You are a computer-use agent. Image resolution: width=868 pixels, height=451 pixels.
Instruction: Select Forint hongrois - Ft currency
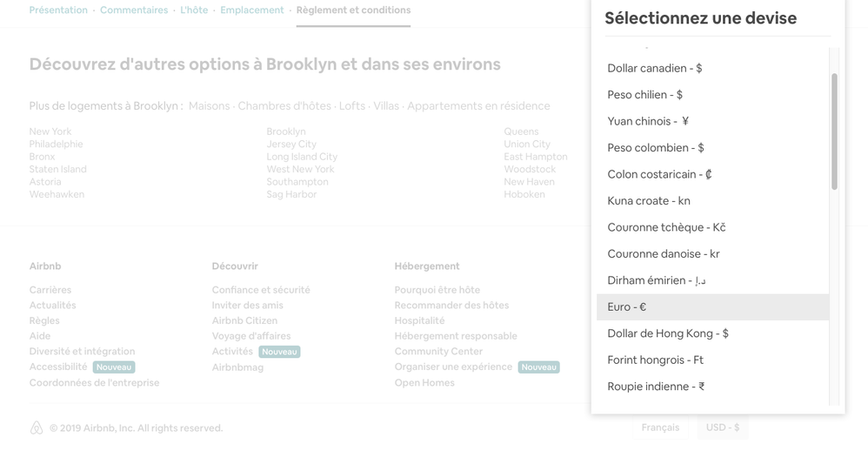(655, 360)
